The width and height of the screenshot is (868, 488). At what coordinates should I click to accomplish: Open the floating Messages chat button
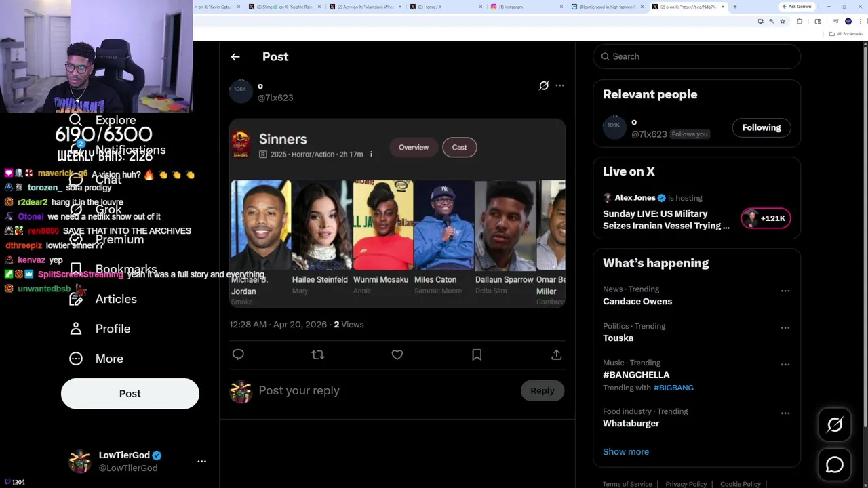[835, 464]
